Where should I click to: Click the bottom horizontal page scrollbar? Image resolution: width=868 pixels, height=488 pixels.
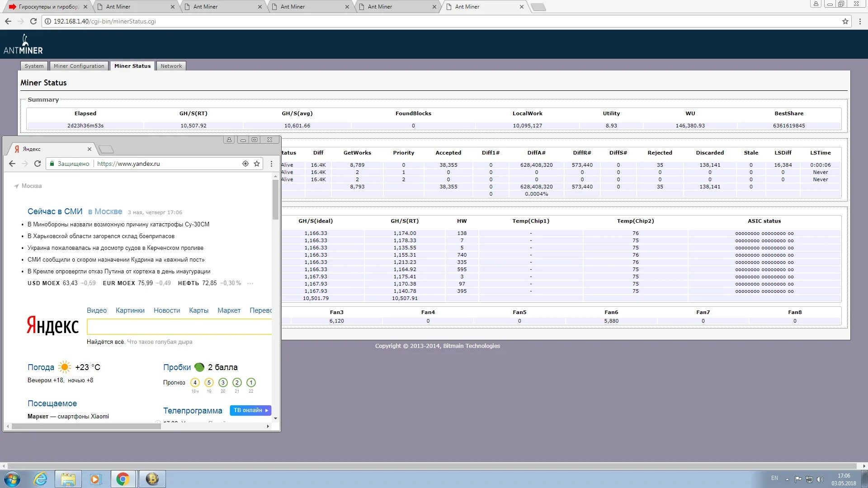(x=432, y=466)
